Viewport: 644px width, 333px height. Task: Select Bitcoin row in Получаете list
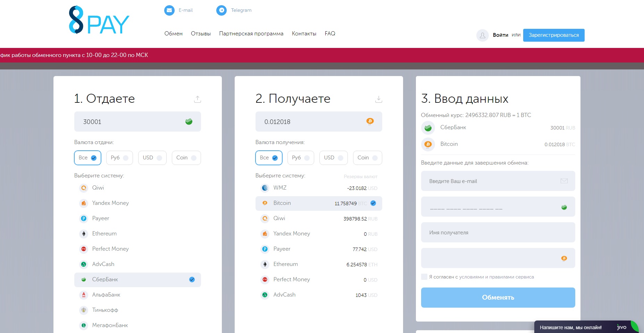coord(319,203)
